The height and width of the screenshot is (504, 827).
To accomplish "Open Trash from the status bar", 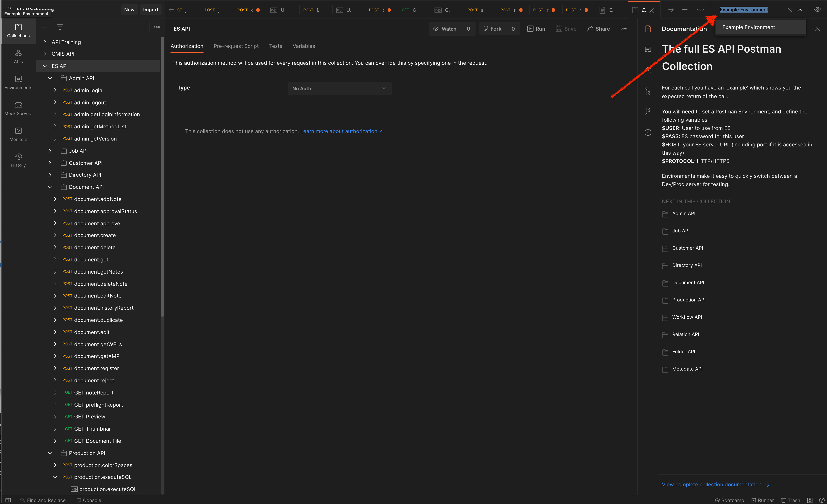I will click(790, 500).
